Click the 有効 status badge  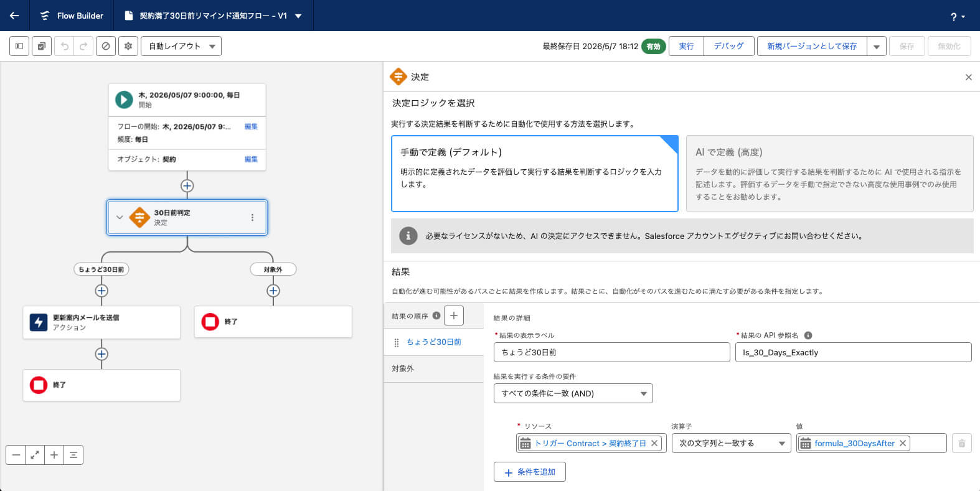tap(653, 46)
